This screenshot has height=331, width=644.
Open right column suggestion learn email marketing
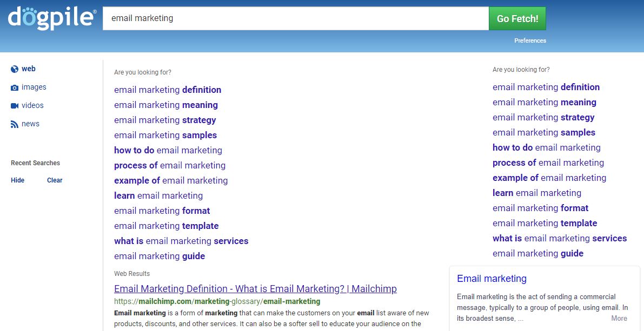coord(537,193)
